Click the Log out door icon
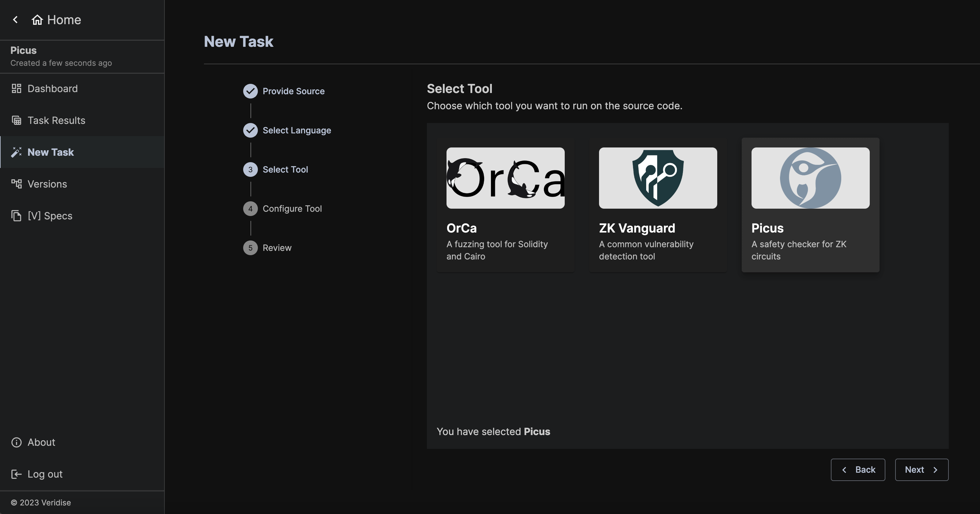 coord(16,474)
